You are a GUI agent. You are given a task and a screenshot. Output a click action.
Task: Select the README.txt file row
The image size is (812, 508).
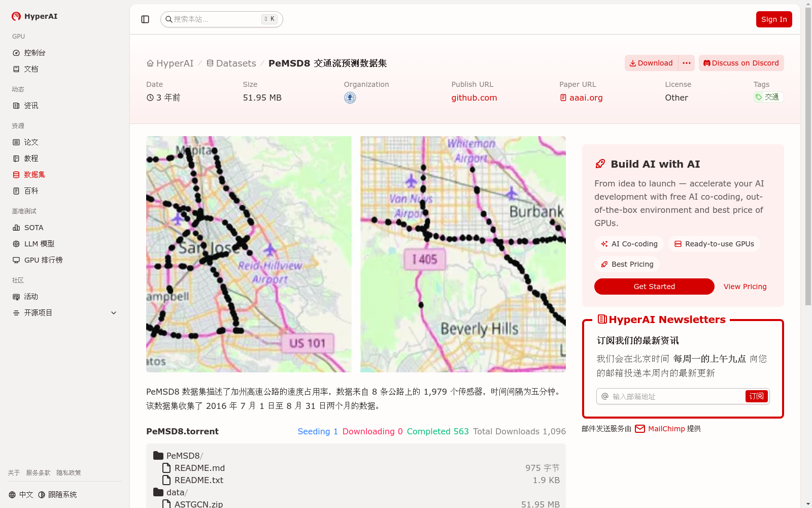click(x=356, y=480)
